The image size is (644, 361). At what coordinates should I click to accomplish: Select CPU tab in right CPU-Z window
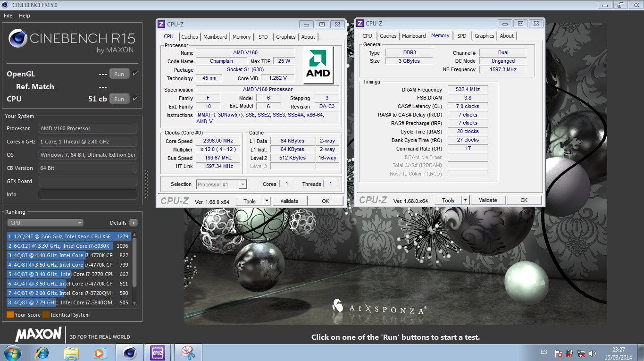click(x=368, y=36)
